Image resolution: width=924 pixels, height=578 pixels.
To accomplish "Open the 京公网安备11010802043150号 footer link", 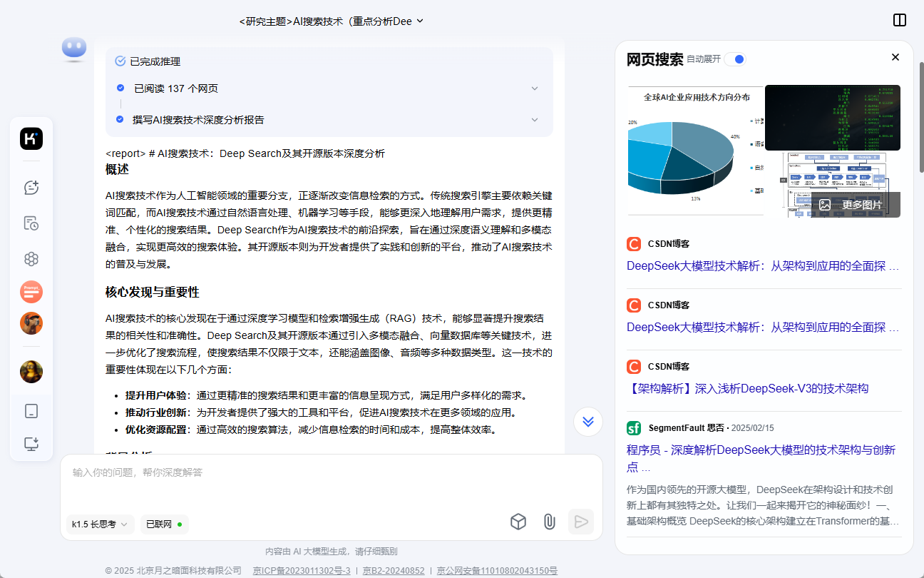I will [497, 571].
